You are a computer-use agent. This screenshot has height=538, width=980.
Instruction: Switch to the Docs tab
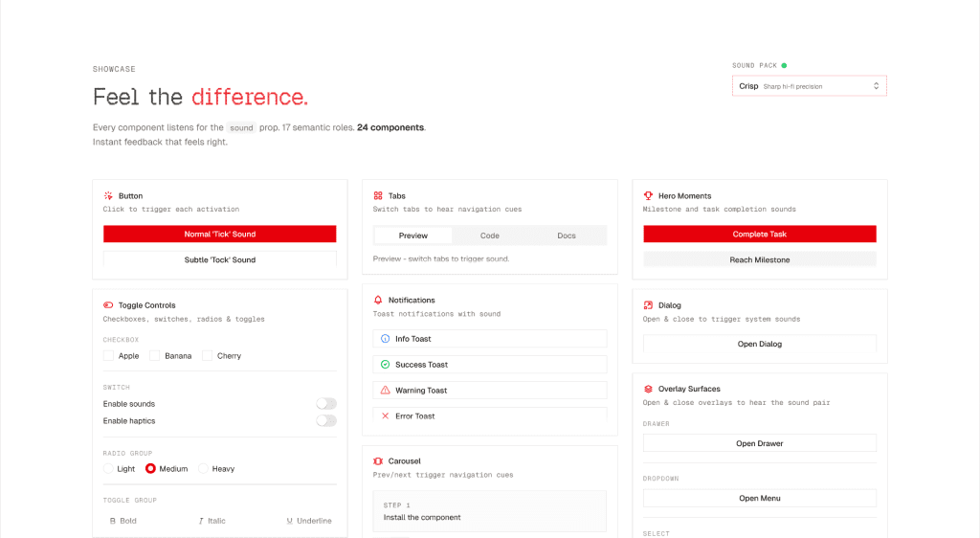point(567,235)
